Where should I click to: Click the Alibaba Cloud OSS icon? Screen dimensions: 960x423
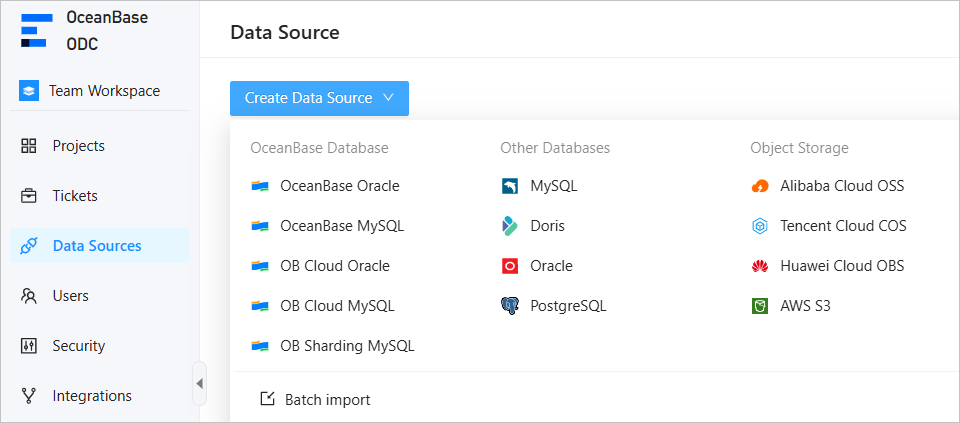point(760,186)
